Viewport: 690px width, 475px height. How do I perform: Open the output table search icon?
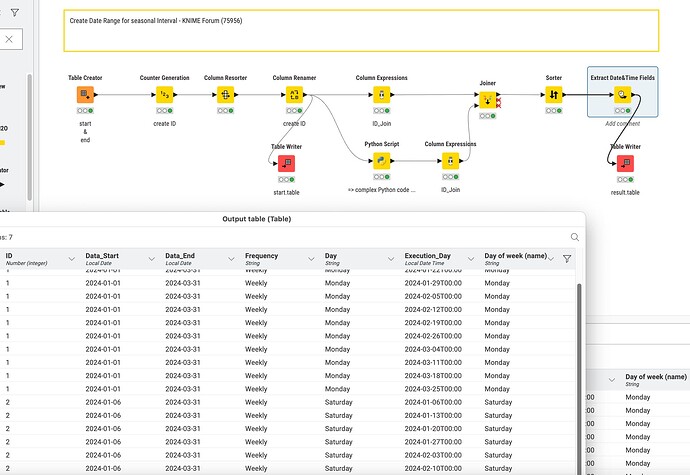pyautogui.click(x=575, y=237)
